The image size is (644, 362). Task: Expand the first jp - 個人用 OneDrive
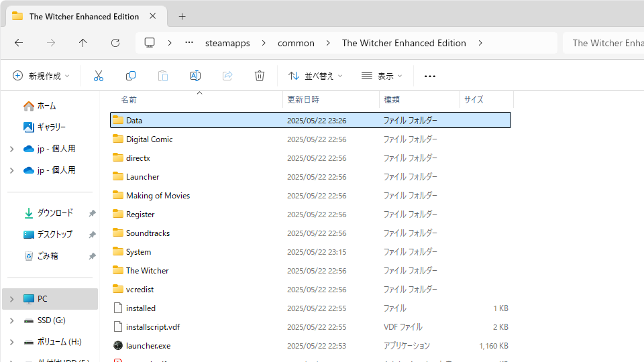click(x=12, y=149)
